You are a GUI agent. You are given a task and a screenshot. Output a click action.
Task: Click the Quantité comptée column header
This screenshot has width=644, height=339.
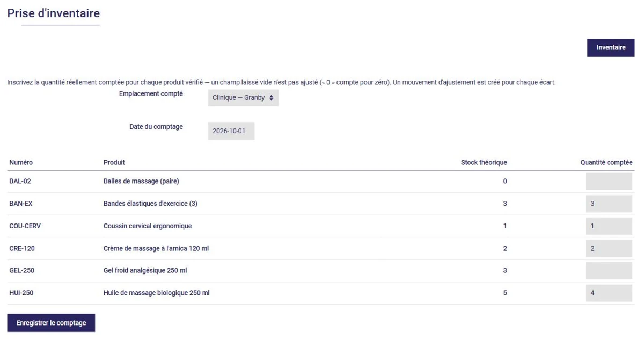pos(606,162)
